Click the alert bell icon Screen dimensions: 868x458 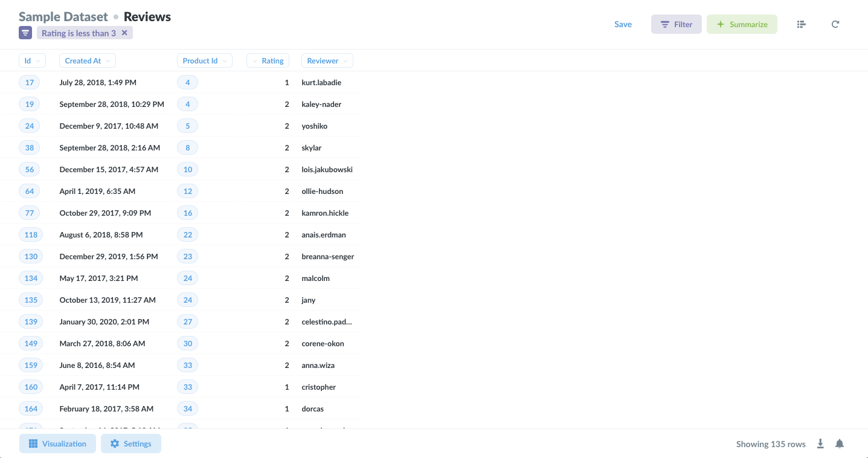(840, 444)
